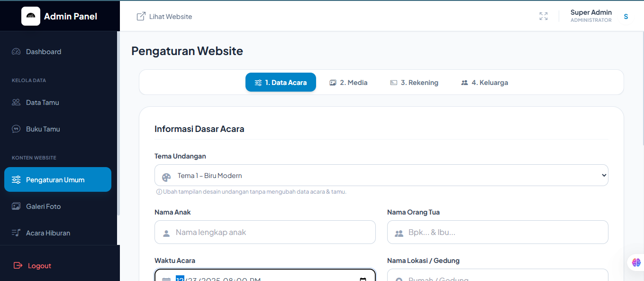
Task: Open Data Tamu in sidebar
Action: click(42, 103)
